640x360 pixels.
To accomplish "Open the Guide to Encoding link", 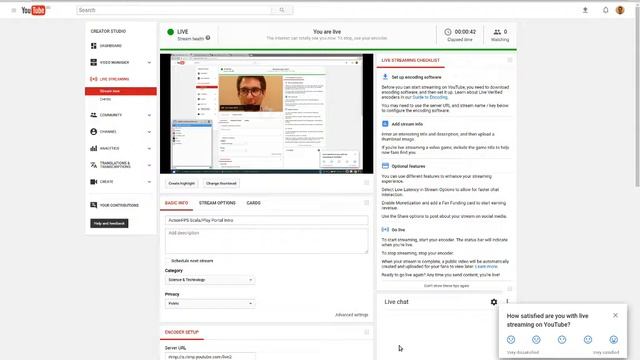I will point(430,97).
